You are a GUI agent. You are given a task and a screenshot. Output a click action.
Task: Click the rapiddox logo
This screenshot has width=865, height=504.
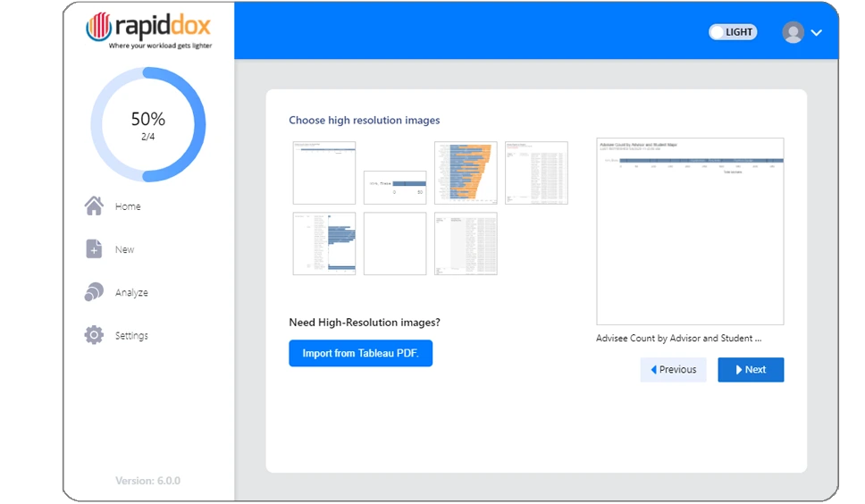point(149,30)
